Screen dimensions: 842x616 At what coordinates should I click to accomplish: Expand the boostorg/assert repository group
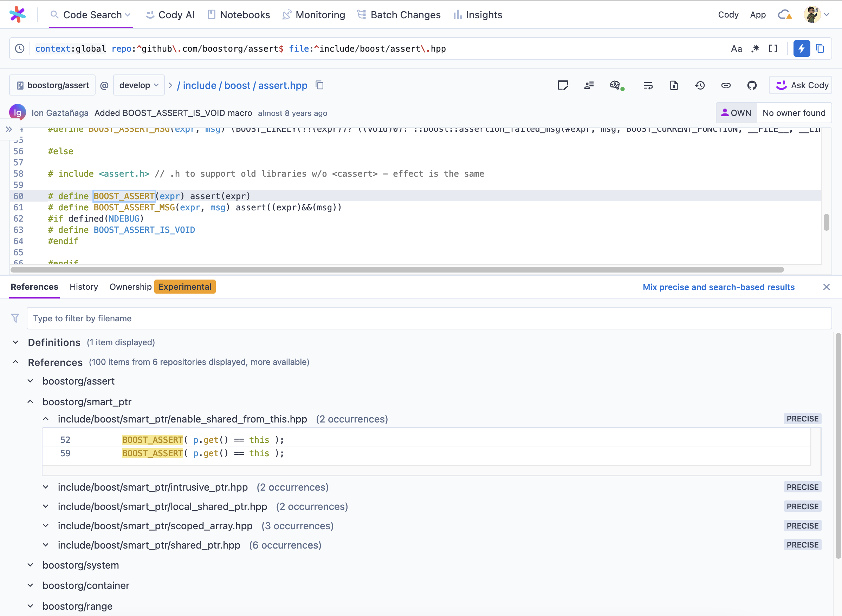coord(31,381)
